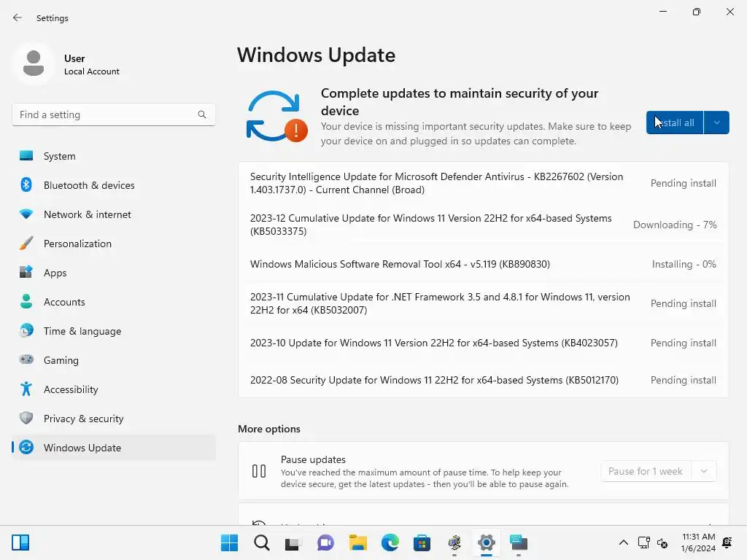Open the Gaming settings entry
This screenshot has width=747, height=560.
pyautogui.click(x=114, y=360)
